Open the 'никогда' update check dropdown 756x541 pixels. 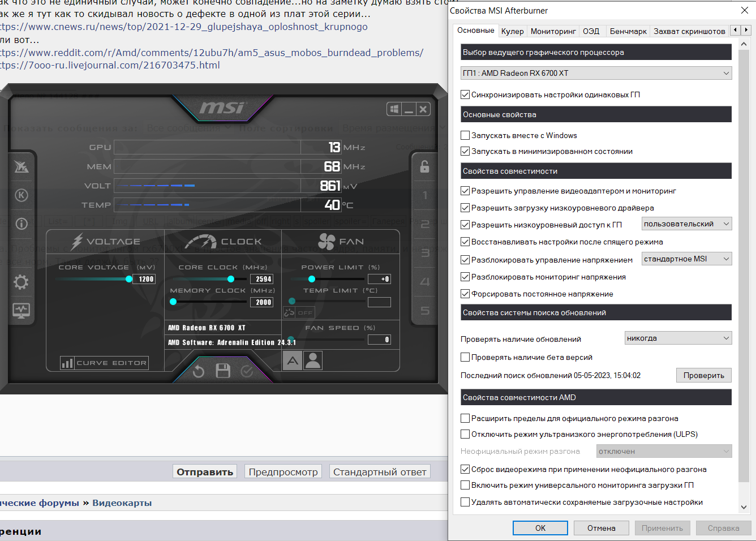pyautogui.click(x=678, y=338)
